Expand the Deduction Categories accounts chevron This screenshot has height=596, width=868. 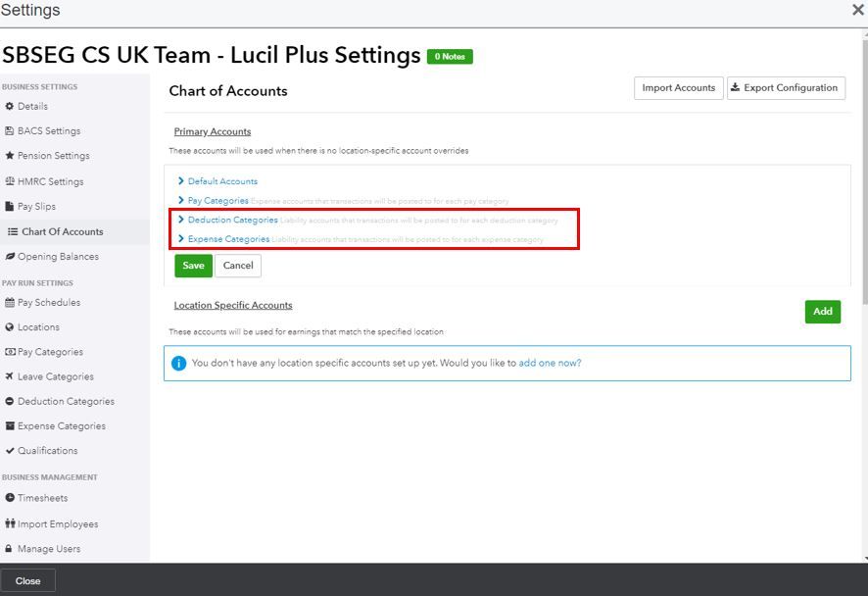click(x=181, y=220)
